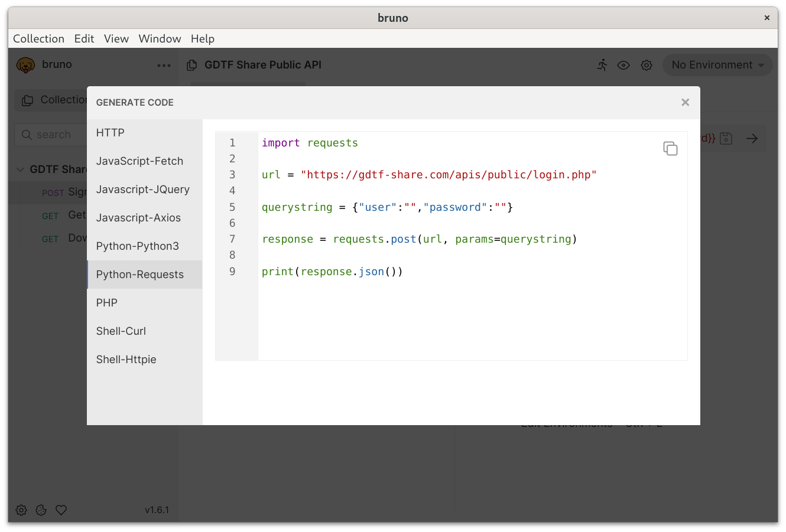Open the Collection menu
This screenshot has width=786, height=532.
pos(38,38)
